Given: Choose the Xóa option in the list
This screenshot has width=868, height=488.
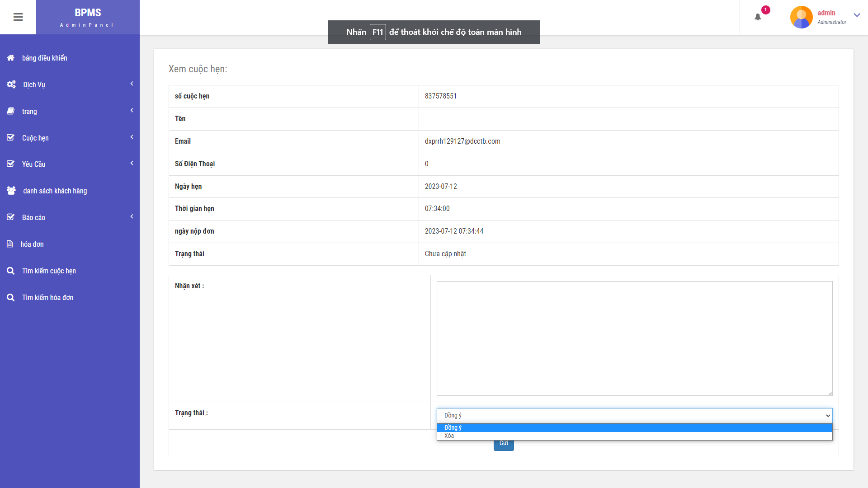Looking at the screenshot, I should click(x=634, y=436).
